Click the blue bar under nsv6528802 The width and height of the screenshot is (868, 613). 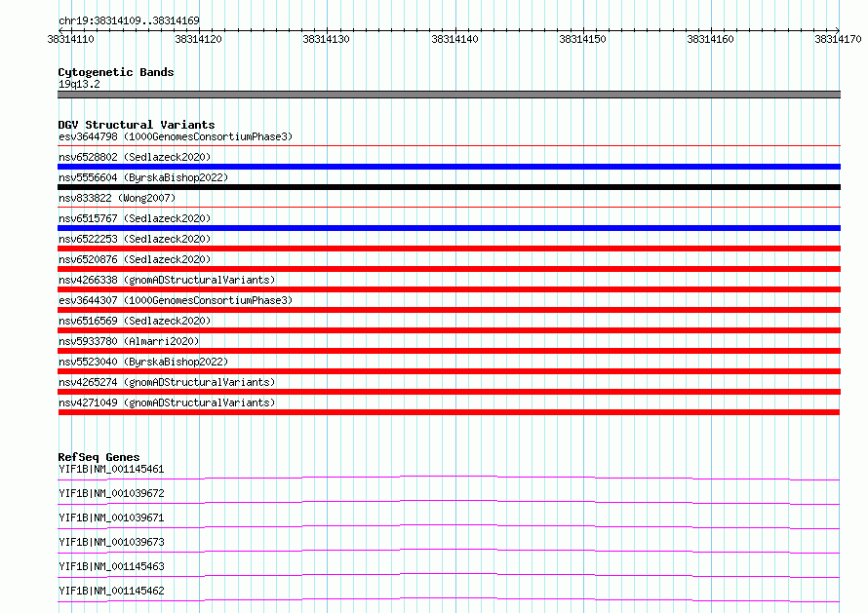pos(449,167)
